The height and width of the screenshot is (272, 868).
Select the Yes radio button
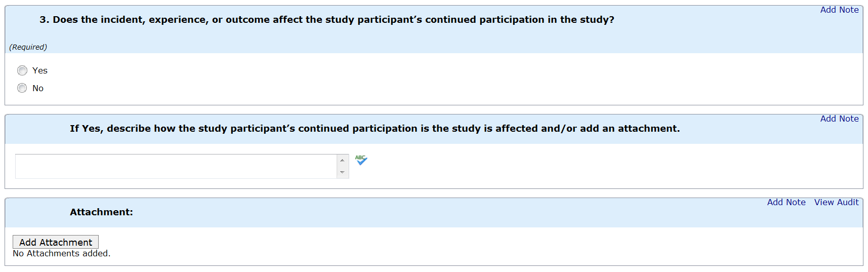22,70
